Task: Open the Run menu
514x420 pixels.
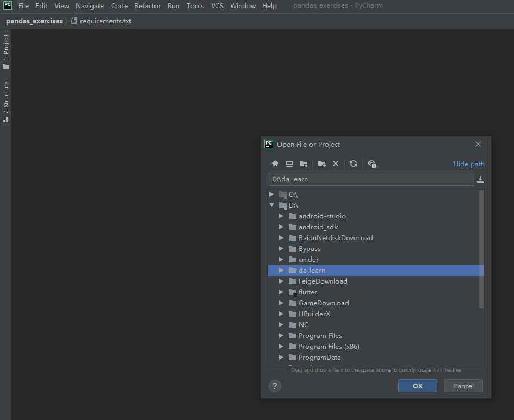Action: pyautogui.click(x=174, y=6)
